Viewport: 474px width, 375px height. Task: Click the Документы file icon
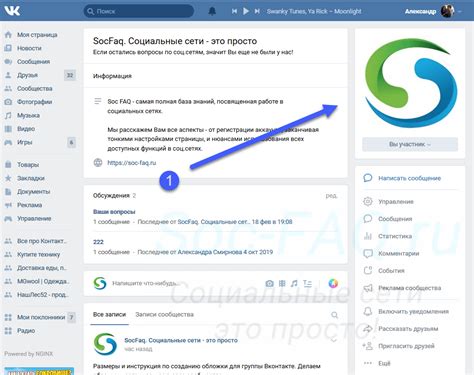[x=8, y=191]
